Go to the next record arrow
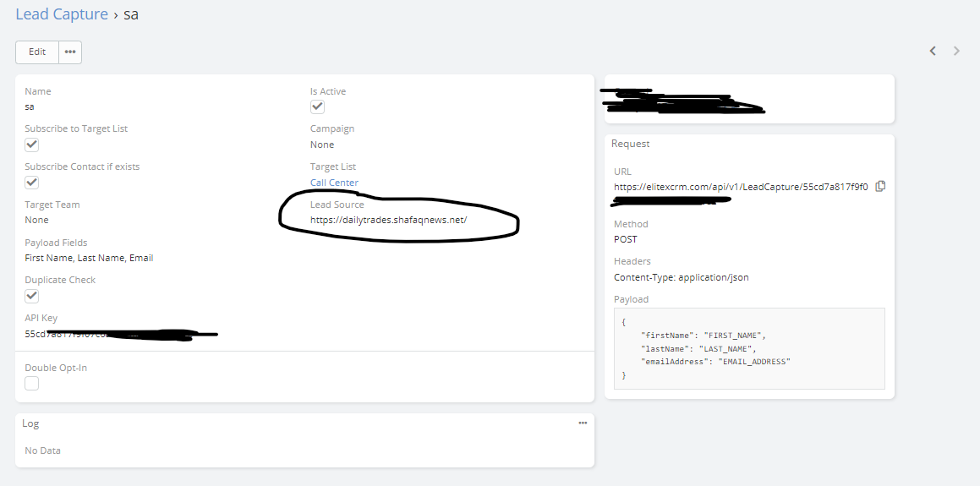Screen dimensions: 980x486 tap(956, 51)
